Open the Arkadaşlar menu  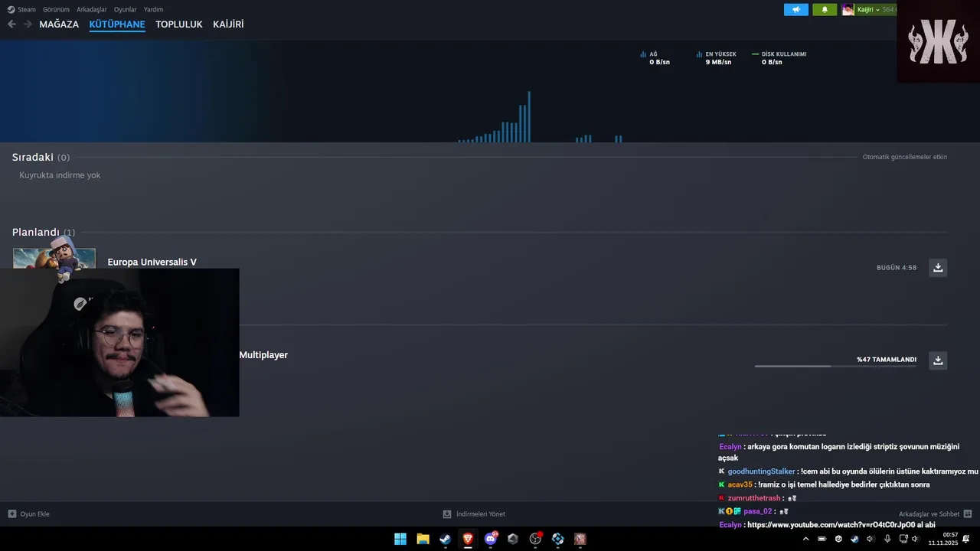click(92, 10)
